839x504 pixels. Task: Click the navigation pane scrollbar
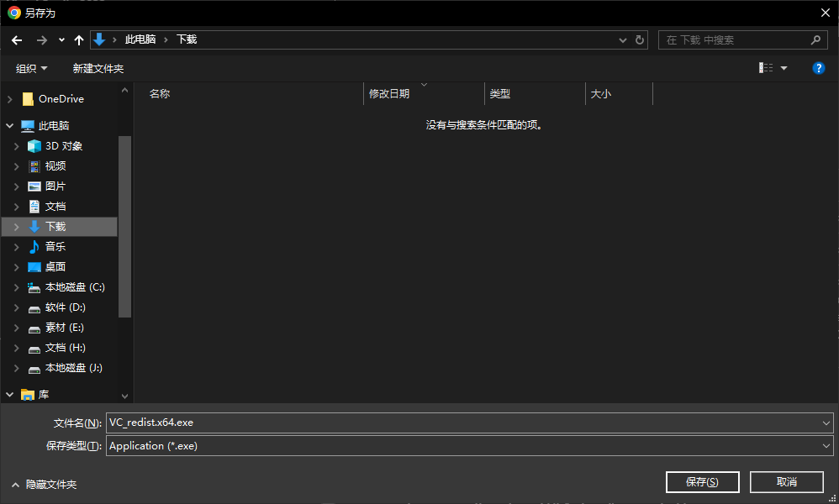[124, 227]
